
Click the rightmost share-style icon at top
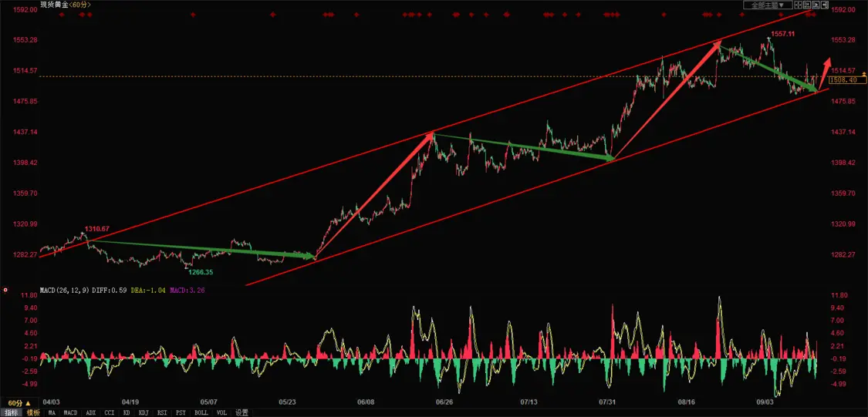pos(826,5)
